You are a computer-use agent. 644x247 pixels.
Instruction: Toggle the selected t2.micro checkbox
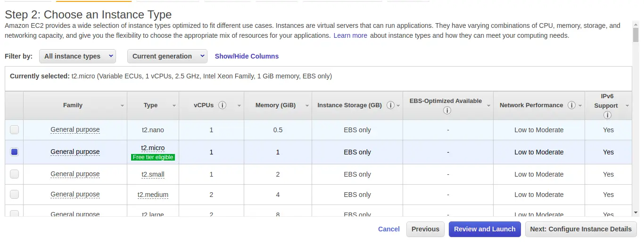tap(15, 152)
